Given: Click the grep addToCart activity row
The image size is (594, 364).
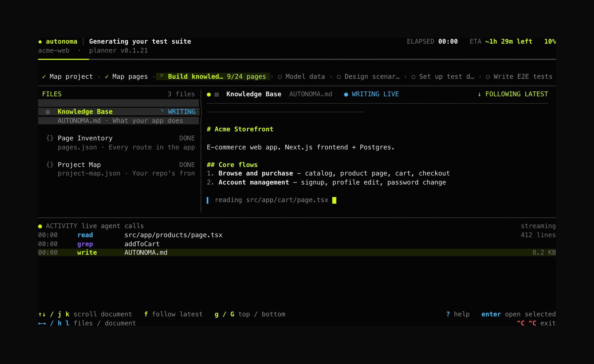Looking at the screenshot, I should coord(297,244).
